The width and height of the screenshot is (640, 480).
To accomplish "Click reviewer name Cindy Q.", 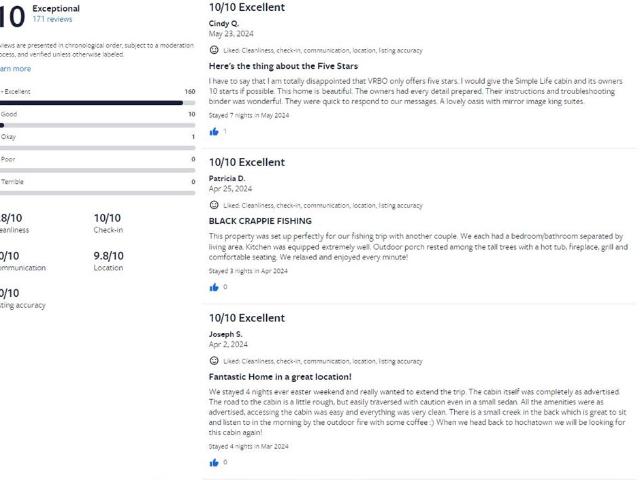I will coord(224,23).
